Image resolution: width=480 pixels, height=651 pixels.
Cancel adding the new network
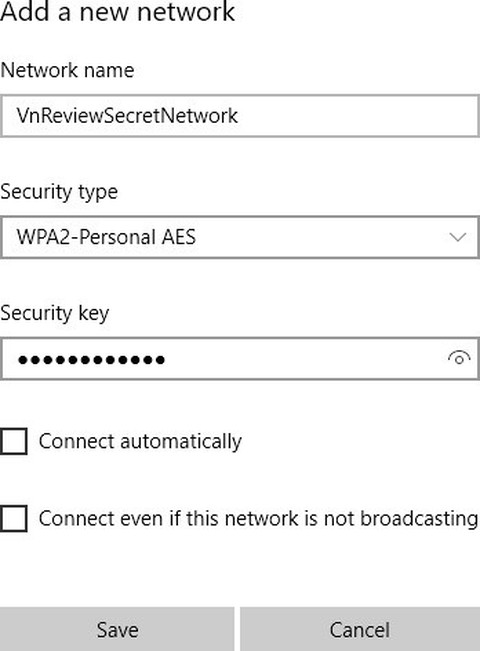click(x=360, y=629)
